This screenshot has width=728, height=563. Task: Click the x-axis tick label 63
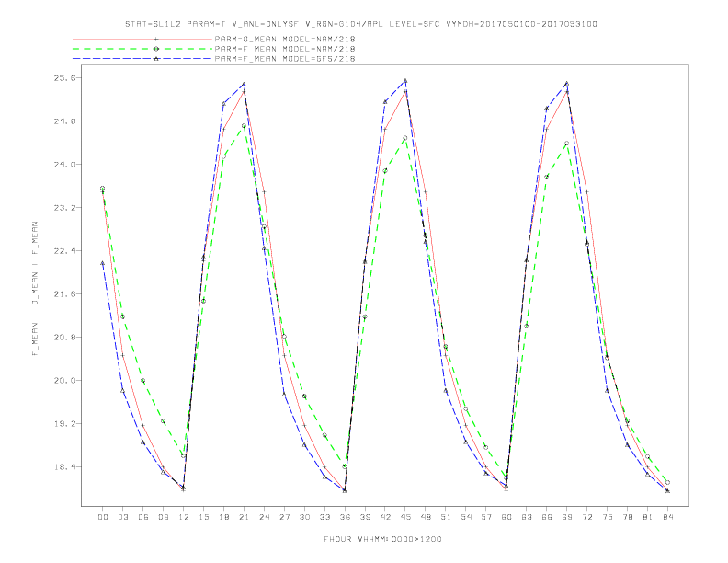527,517
